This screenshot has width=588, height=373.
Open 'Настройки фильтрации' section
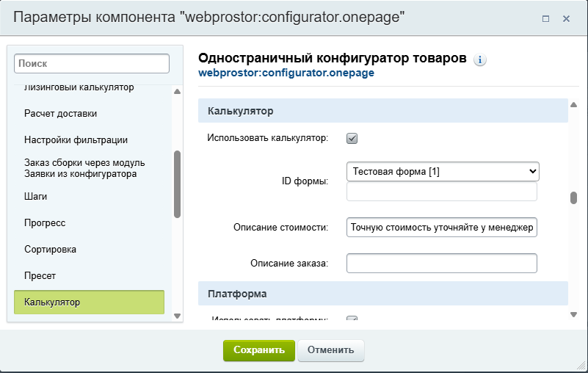(x=76, y=140)
